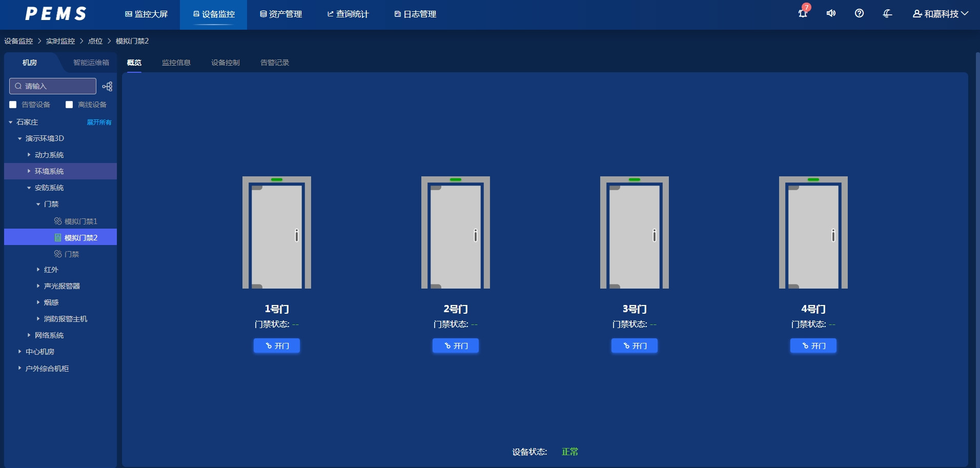Open the help question mark icon
This screenshot has height=468, width=980.
coord(859,14)
